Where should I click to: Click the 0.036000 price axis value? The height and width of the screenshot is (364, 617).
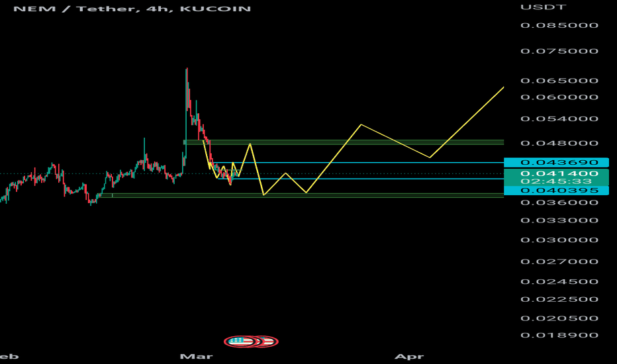(559, 203)
